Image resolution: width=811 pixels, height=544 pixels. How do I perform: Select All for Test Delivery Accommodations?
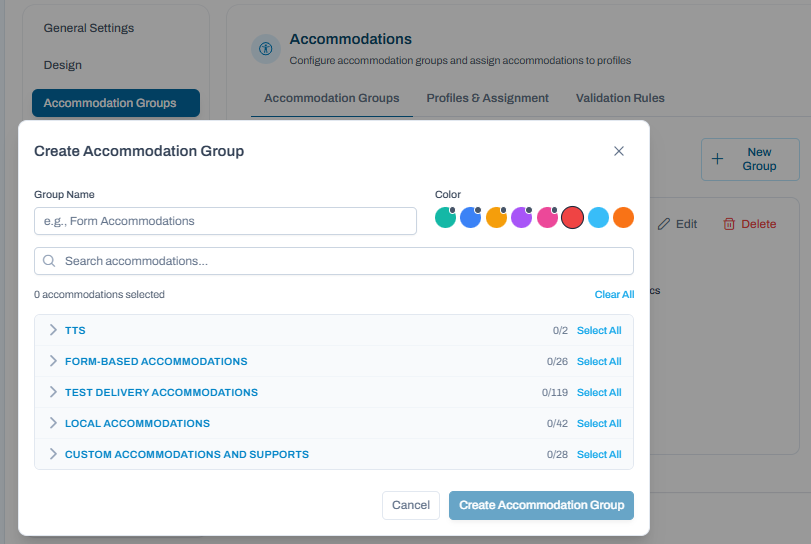pos(599,392)
